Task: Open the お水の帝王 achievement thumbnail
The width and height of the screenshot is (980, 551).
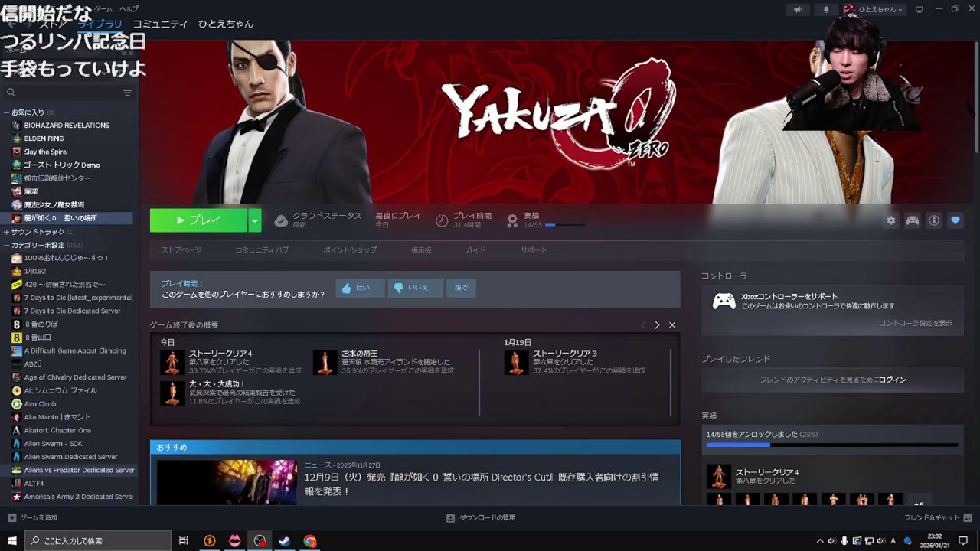Action: pyautogui.click(x=325, y=362)
